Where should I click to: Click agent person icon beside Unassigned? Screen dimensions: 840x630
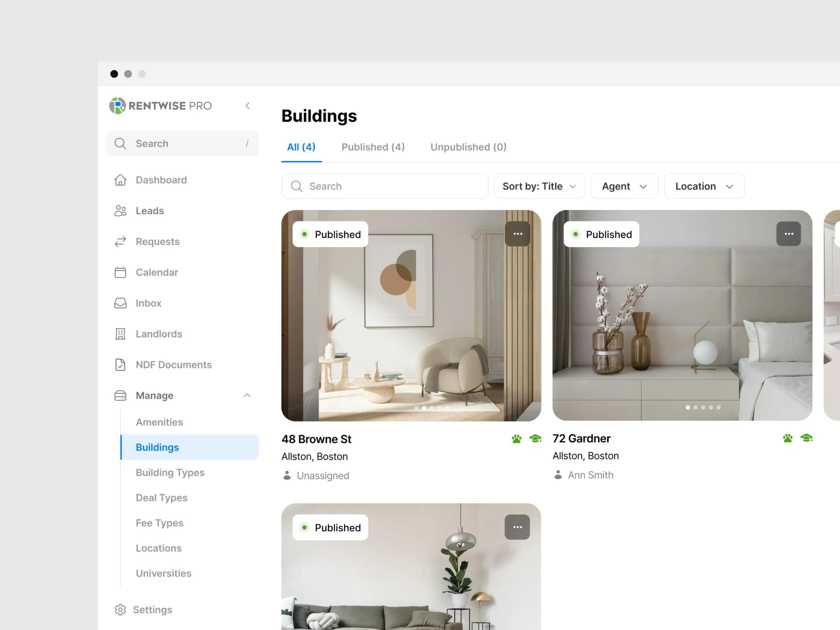pyautogui.click(x=287, y=476)
